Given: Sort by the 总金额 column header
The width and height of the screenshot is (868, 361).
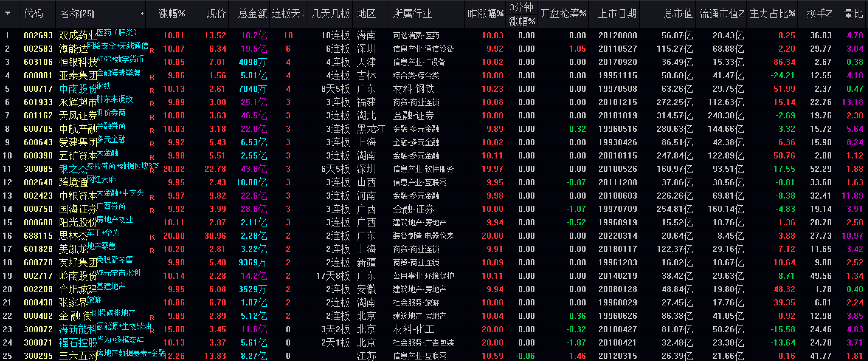Looking at the screenshot, I should tap(253, 14).
